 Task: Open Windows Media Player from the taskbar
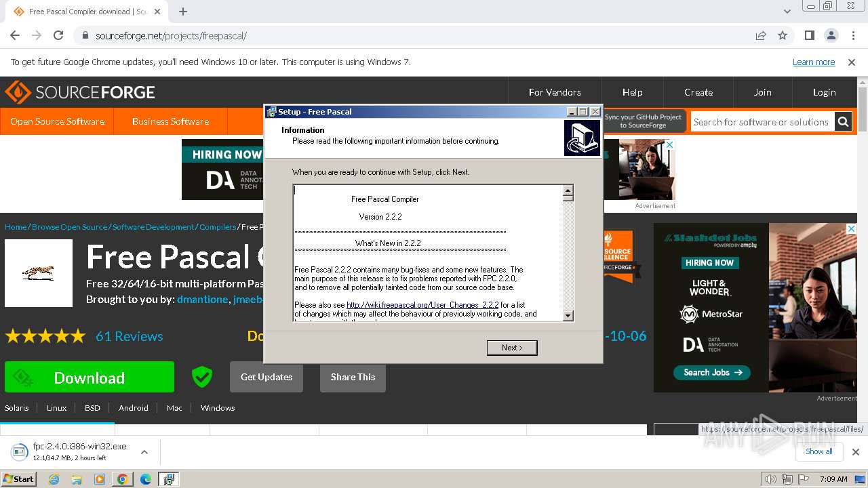pyautogui.click(x=100, y=479)
